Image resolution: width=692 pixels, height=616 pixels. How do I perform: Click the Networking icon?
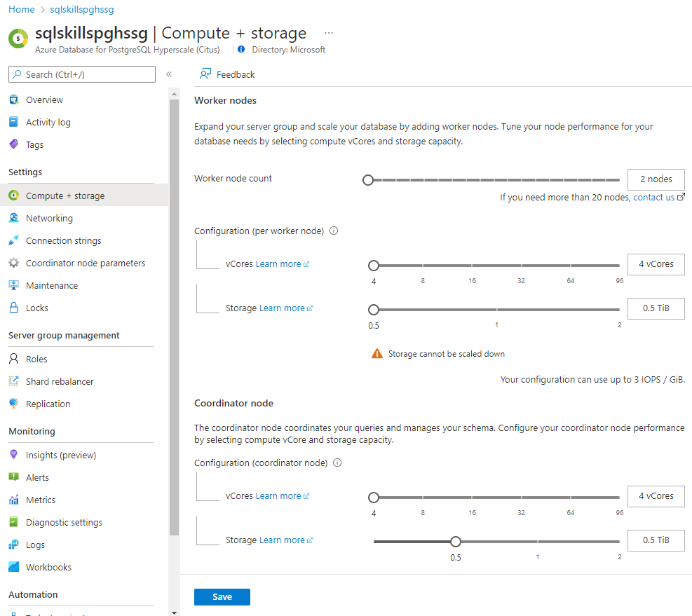coord(13,218)
